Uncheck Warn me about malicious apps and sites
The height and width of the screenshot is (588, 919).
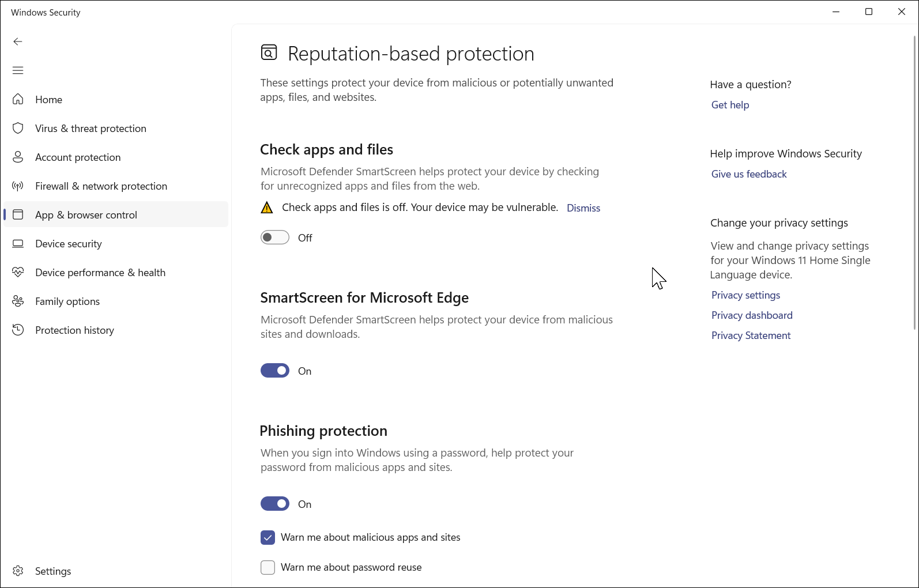click(268, 537)
